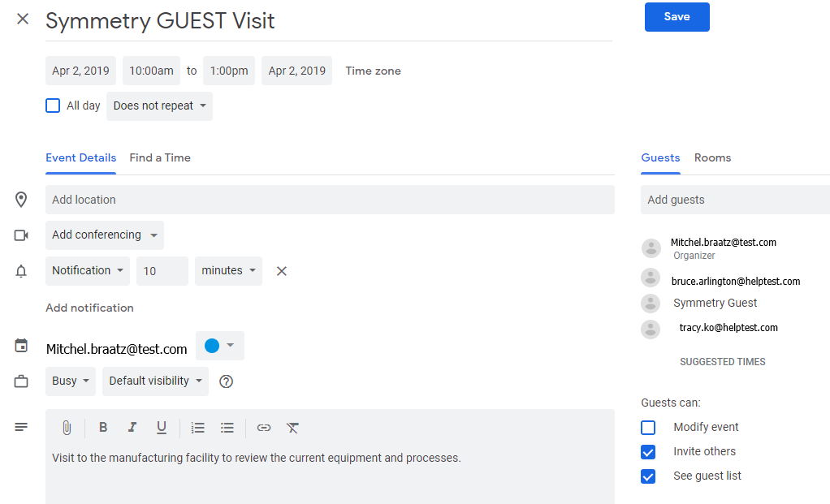Save the Symmetry GUEST Visit event
The height and width of the screenshot is (504, 830).
677,17
